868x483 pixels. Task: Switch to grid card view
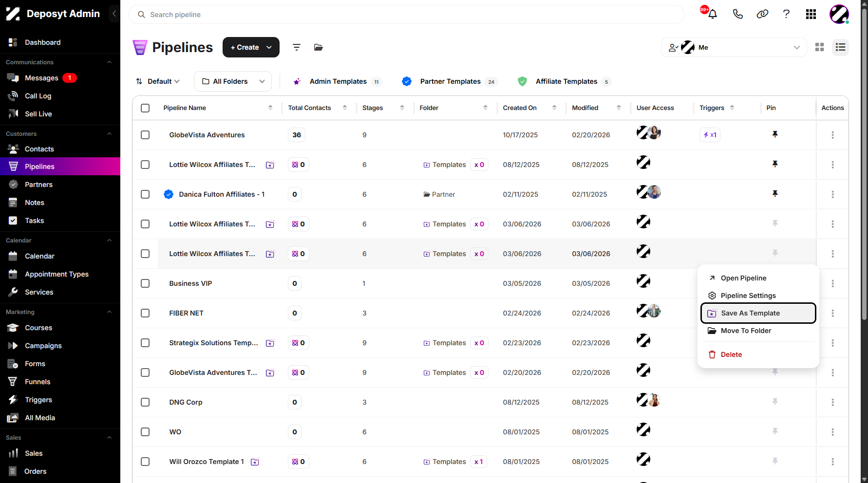pos(820,47)
